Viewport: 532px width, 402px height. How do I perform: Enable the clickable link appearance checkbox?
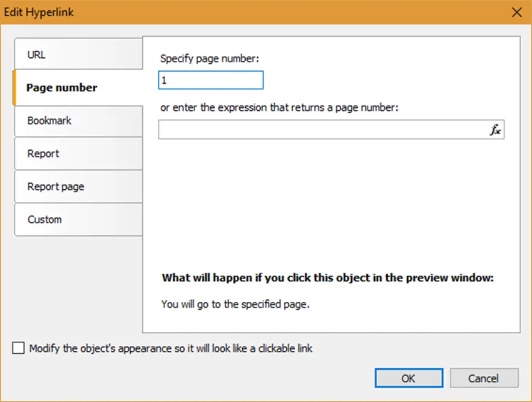[19, 348]
